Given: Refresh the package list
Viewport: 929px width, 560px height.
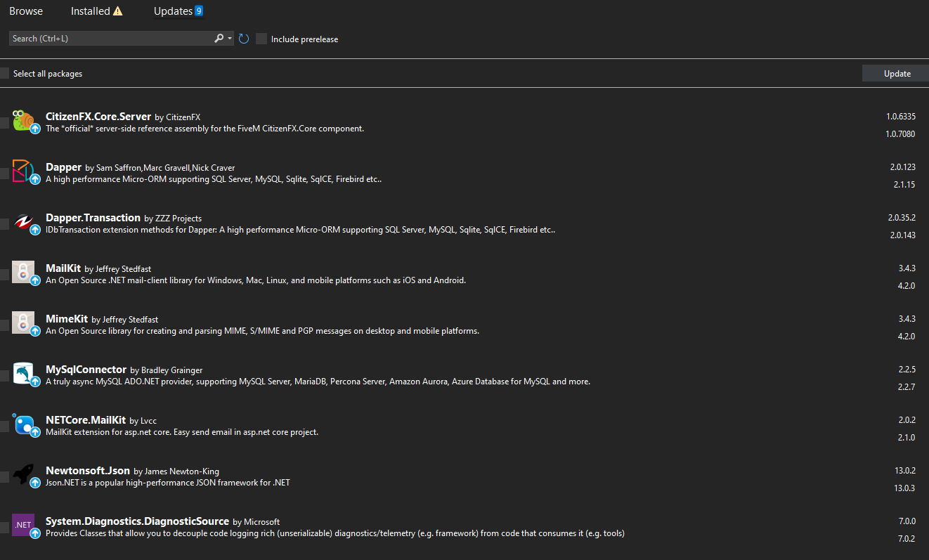Looking at the screenshot, I should tap(243, 39).
